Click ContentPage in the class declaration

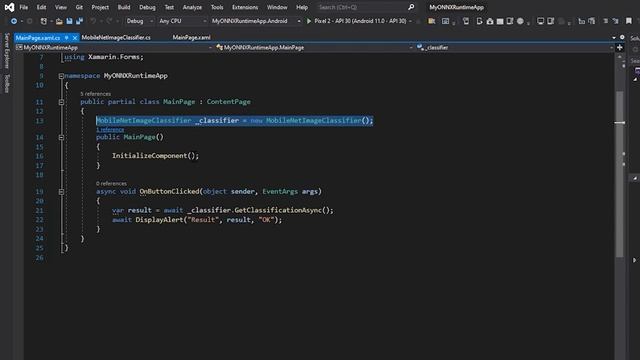point(229,102)
